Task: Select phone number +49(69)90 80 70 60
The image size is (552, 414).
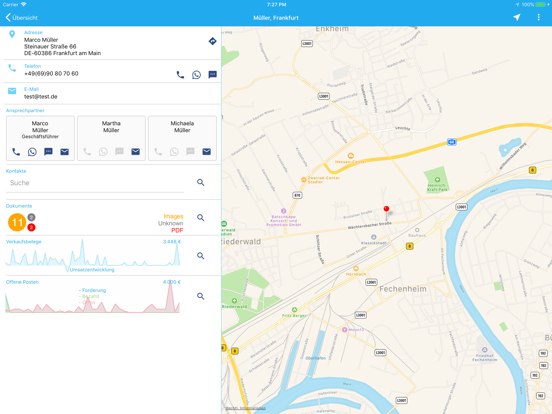Action: click(x=51, y=74)
